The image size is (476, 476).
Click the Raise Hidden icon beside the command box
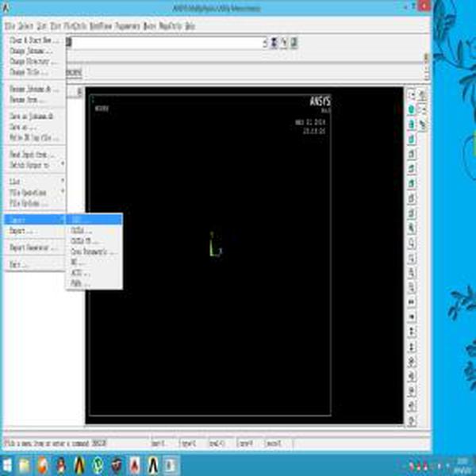274,43
